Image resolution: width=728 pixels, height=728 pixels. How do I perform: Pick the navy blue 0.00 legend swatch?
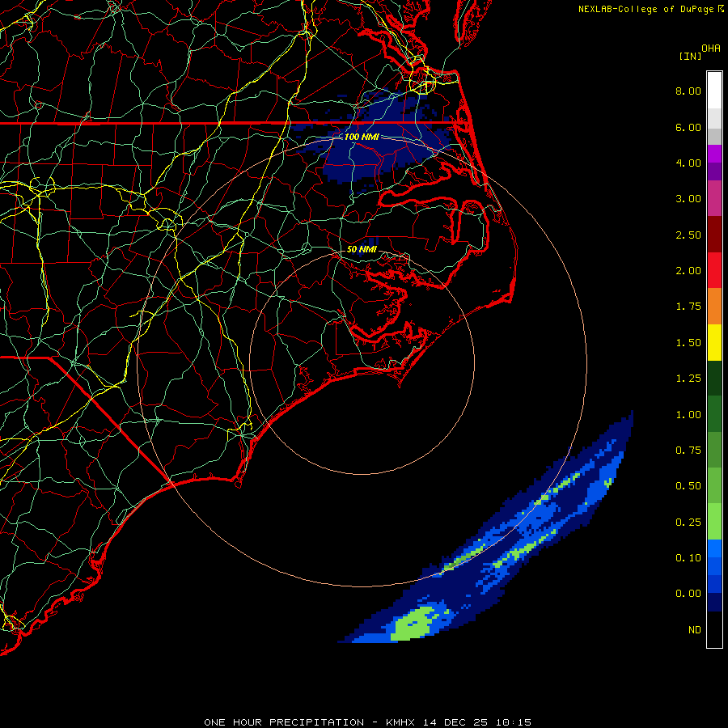pos(714,603)
